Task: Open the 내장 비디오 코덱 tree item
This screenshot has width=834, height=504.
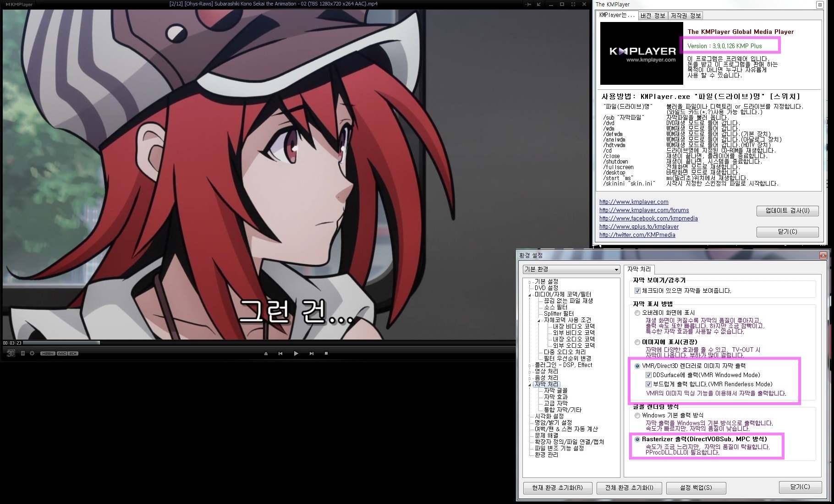Action: point(574,326)
